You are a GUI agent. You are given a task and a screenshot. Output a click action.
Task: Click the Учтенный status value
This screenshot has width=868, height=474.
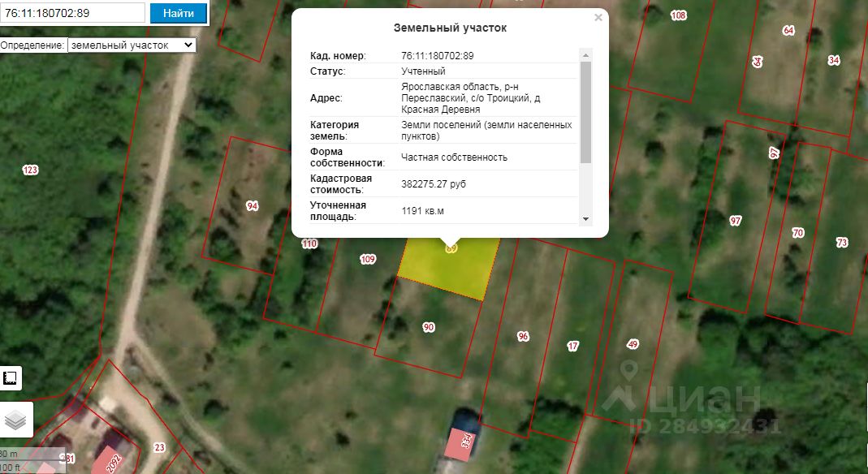tap(424, 71)
